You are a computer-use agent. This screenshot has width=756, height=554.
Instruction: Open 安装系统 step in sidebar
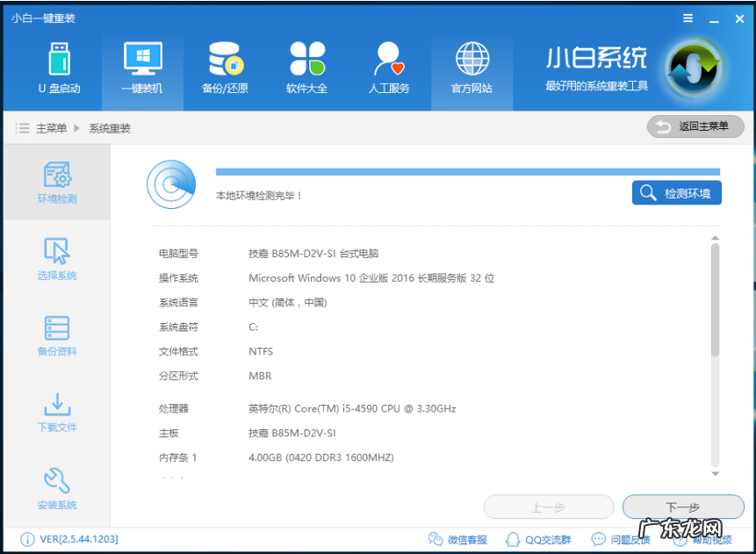[56, 488]
